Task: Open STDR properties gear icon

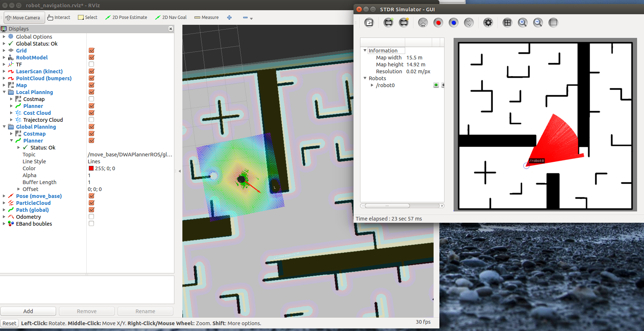Action: (x=488, y=23)
